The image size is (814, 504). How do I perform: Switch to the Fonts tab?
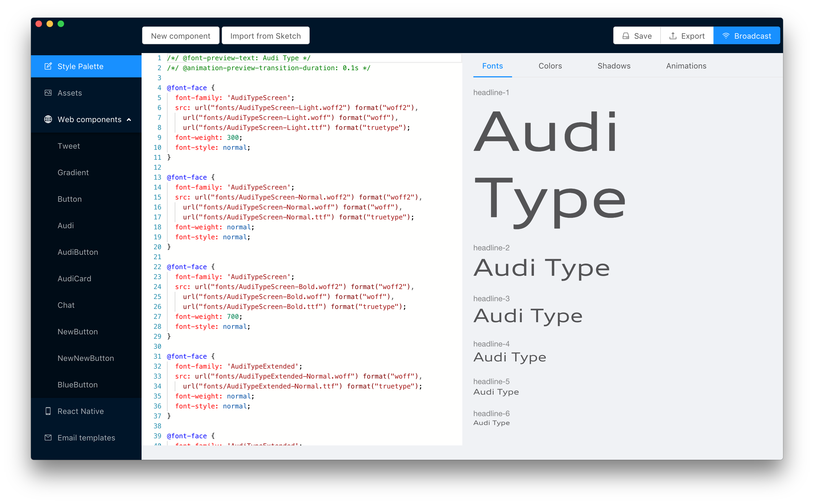tap(492, 66)
